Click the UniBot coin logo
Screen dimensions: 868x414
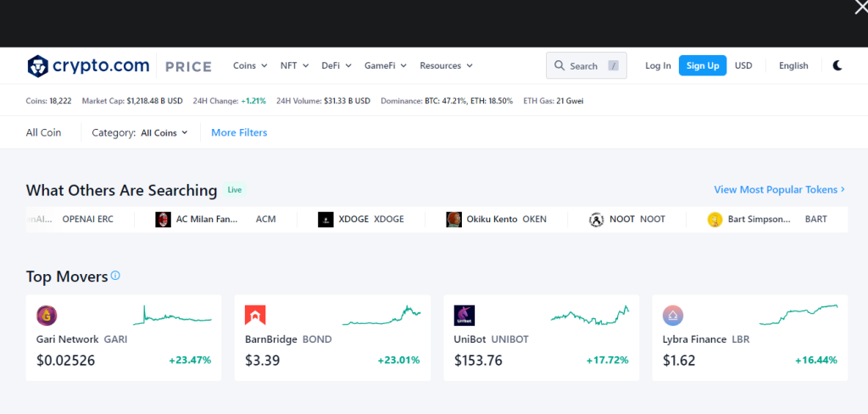pos(465,316)
